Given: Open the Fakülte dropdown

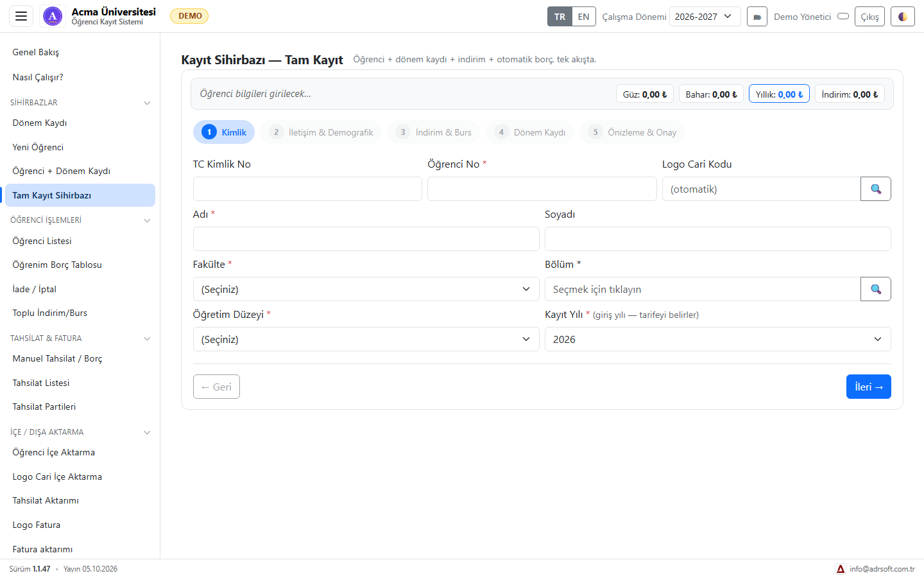Looking at the screenshot, I should 366,289.
